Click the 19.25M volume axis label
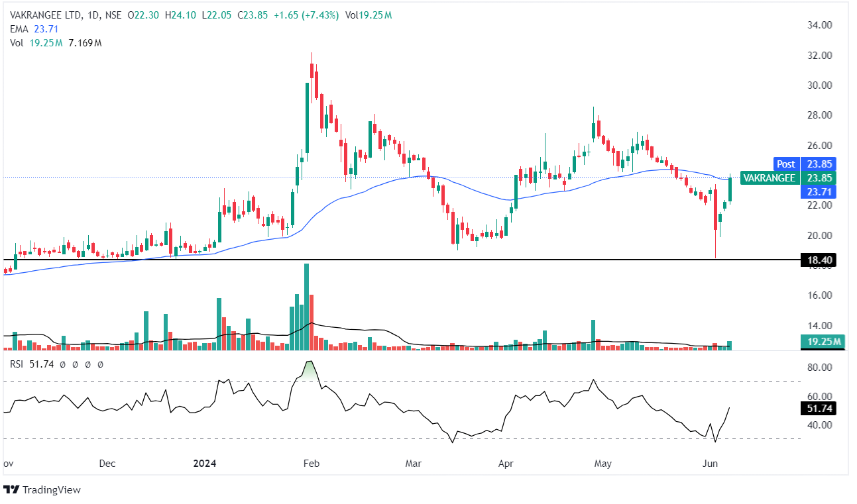Screen dimensions: 857x504 tap(822, 341)
